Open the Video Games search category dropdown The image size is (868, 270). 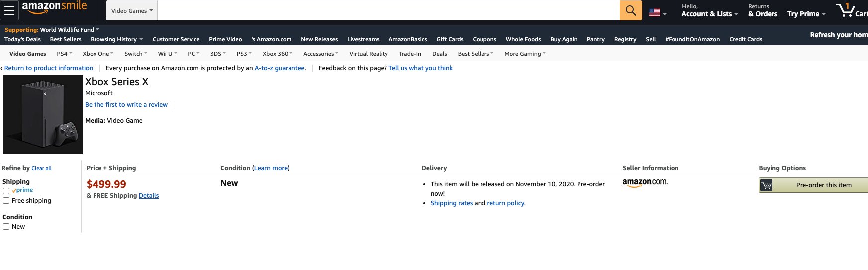pyautogui.click(x=132, y=10)
